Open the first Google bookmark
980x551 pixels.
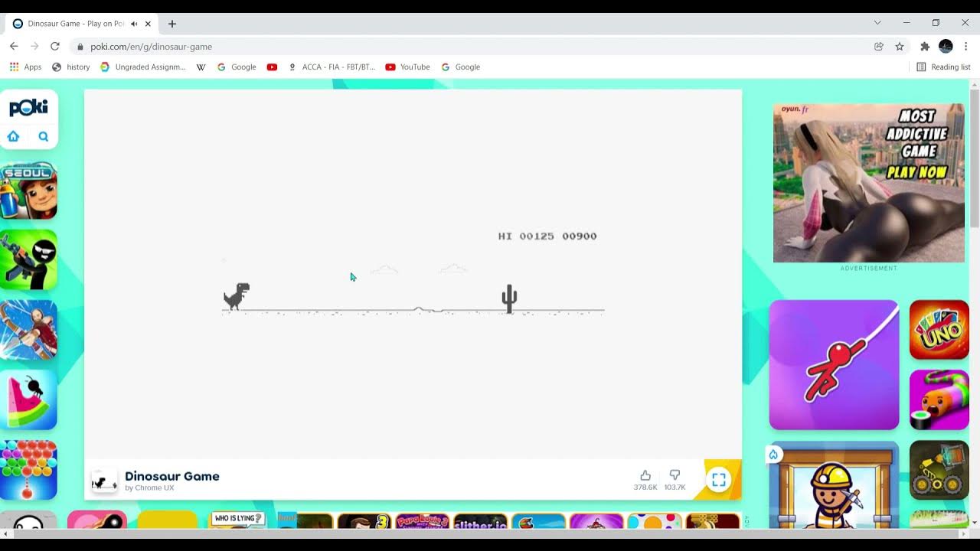[237, 67]
